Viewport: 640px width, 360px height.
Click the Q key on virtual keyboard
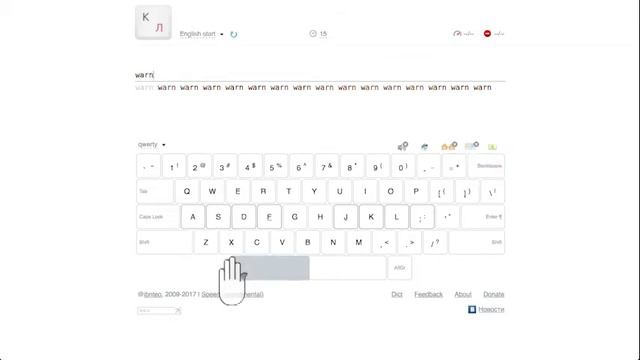tap(187, 191)
